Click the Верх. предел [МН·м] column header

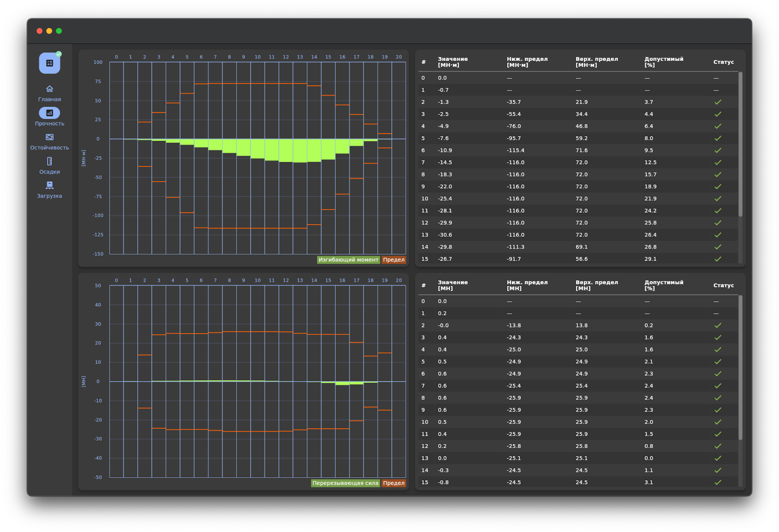click(597, 62)
